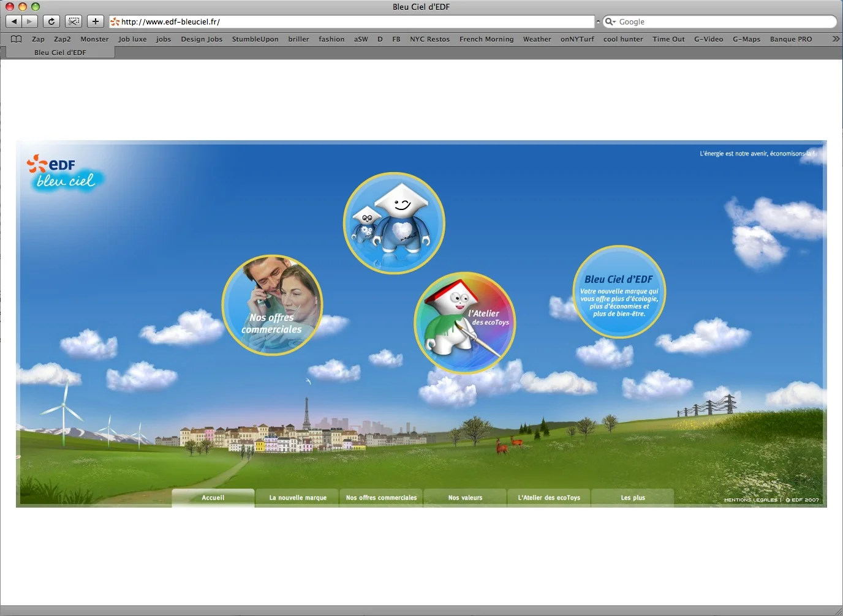Viewport: 843px width, 616px height.
Task: Open the Time Out bookmark
Action: [668, 39]
